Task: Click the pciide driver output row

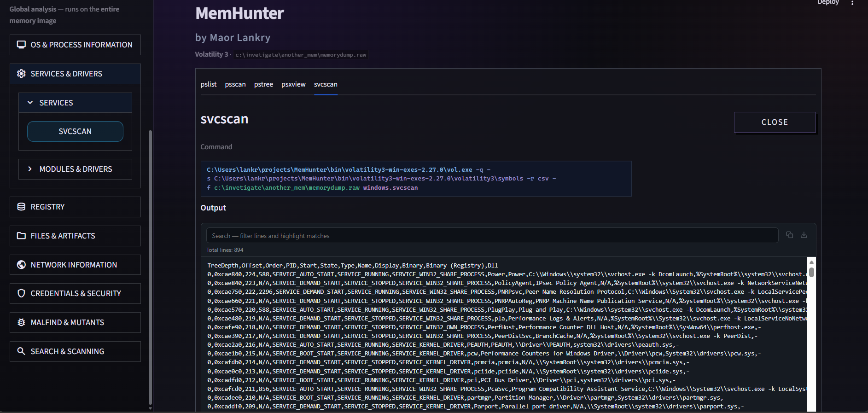Action: click(448, 372)
